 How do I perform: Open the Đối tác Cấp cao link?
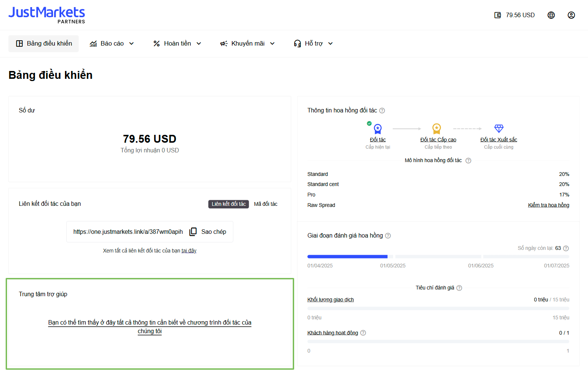coord(438,140)
